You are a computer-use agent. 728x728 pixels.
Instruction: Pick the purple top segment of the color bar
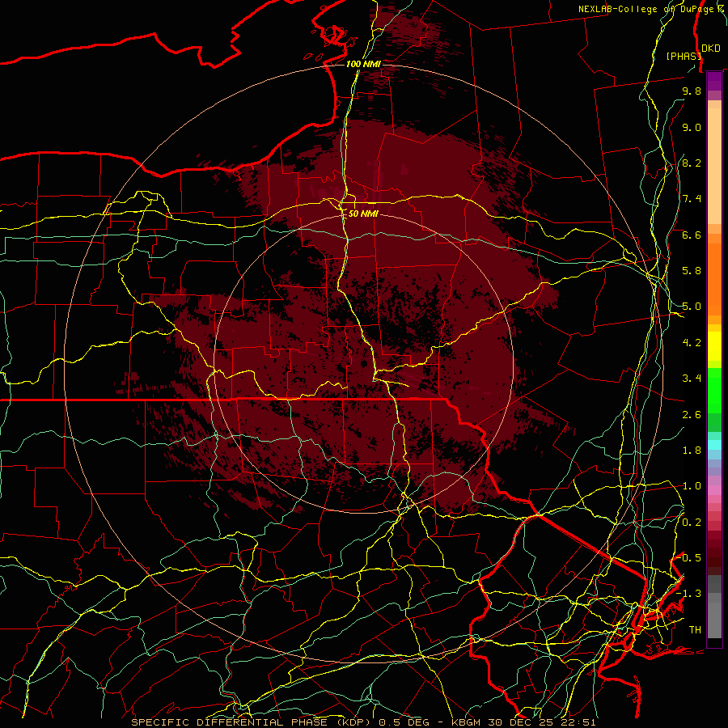[714, 81]
